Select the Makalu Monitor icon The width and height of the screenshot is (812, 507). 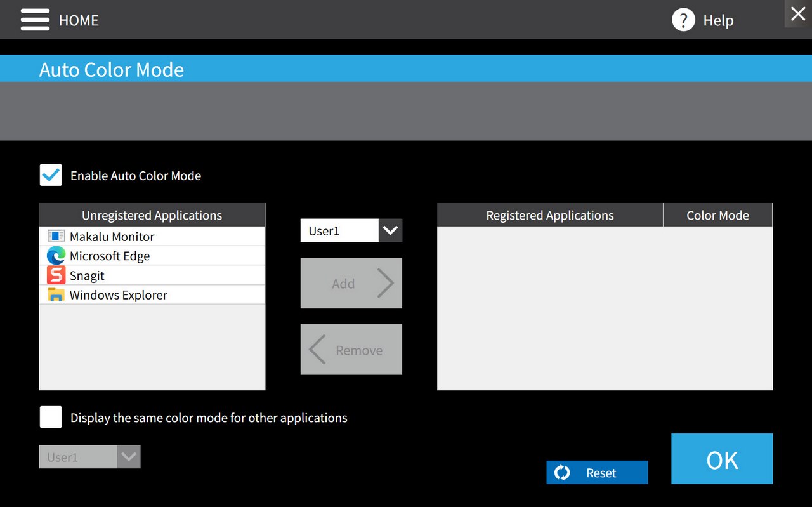coord(56,236)
